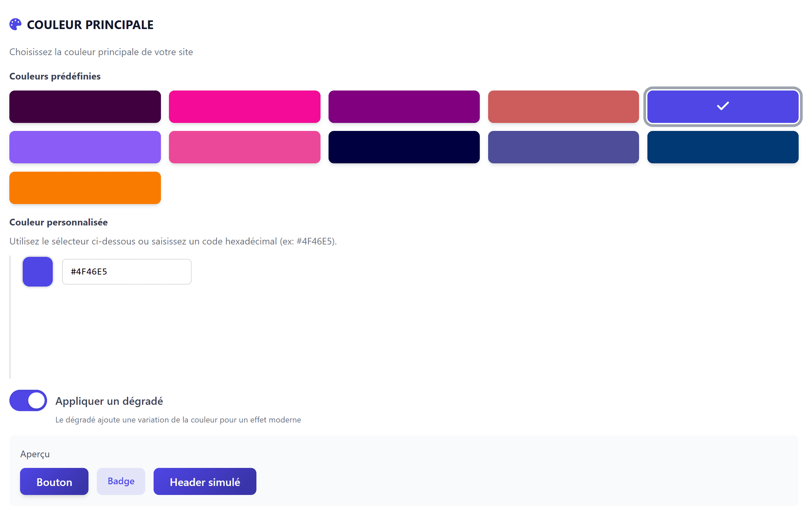Viewport: 812px width, 516px height.
Task: Select the orange predefined color
Action: 85,188
